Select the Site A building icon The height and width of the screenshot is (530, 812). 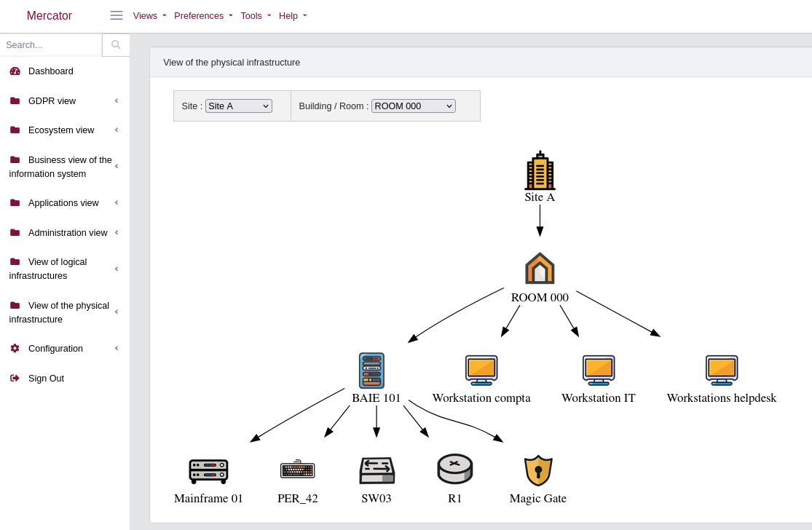point(540,170)
